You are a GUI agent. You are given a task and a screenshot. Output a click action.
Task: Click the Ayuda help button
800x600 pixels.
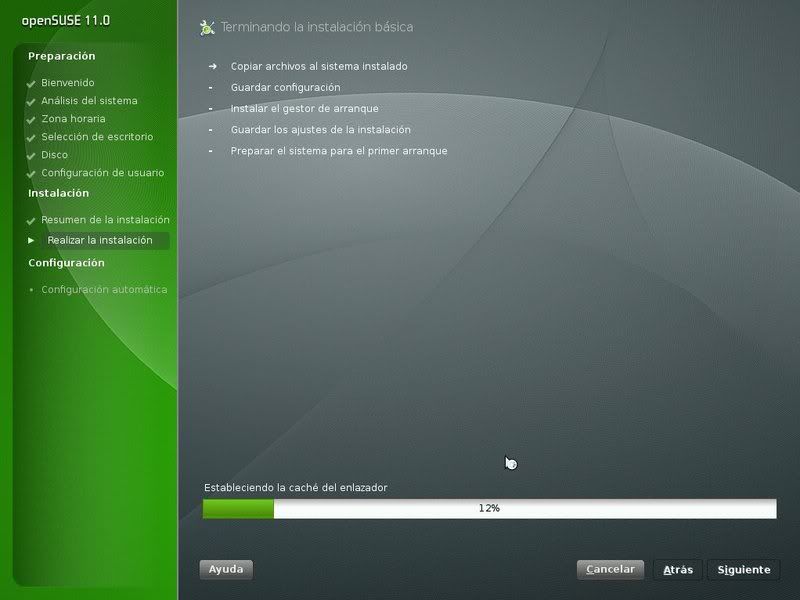coord(226,569)
